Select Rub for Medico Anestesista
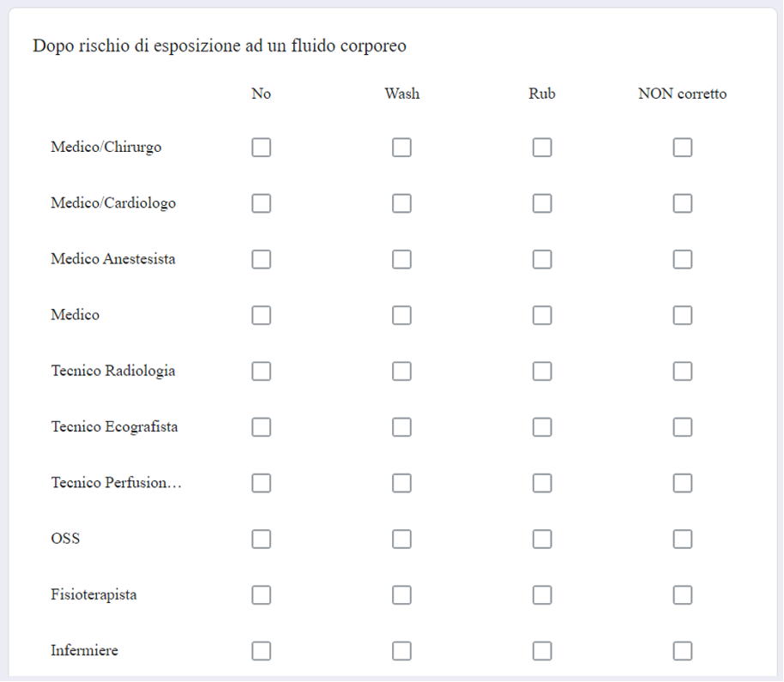784x682 pixels. point(542,259)
